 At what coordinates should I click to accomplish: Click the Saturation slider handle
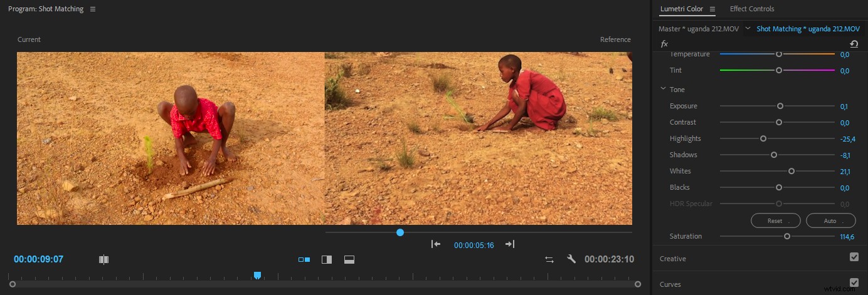(787, 236)
